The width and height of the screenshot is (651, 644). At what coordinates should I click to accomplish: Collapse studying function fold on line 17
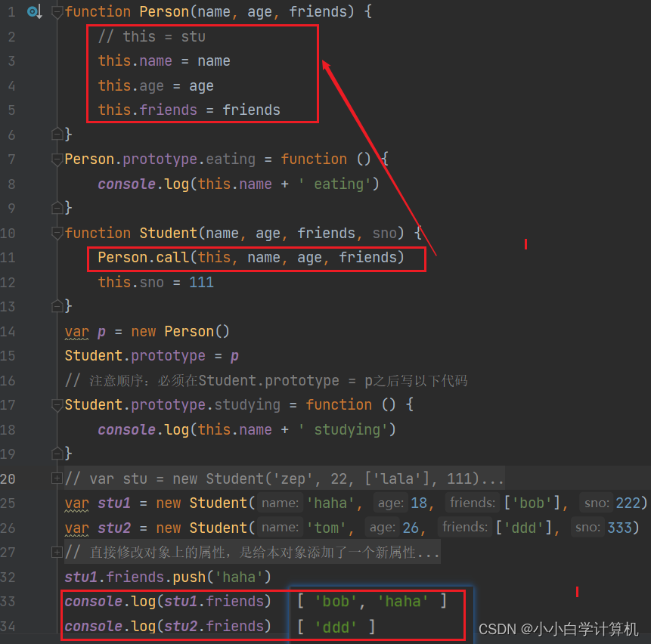[57, 405]
